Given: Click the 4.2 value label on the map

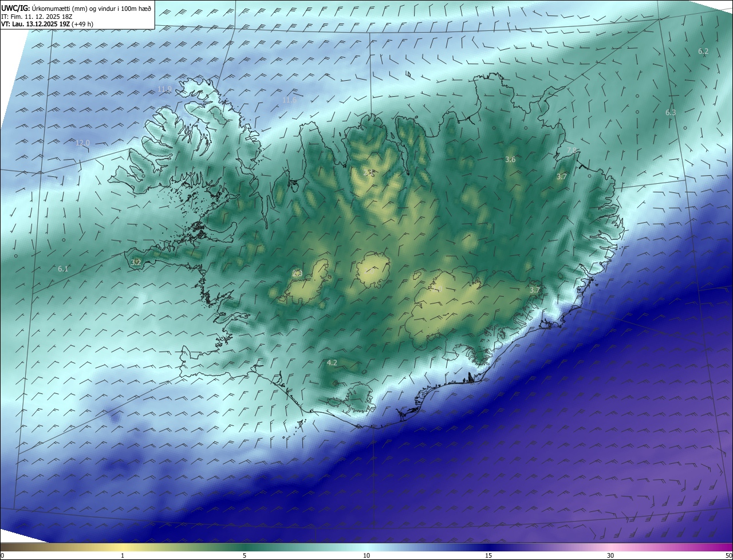Looking at the screenshot, I should coord(332,363).
